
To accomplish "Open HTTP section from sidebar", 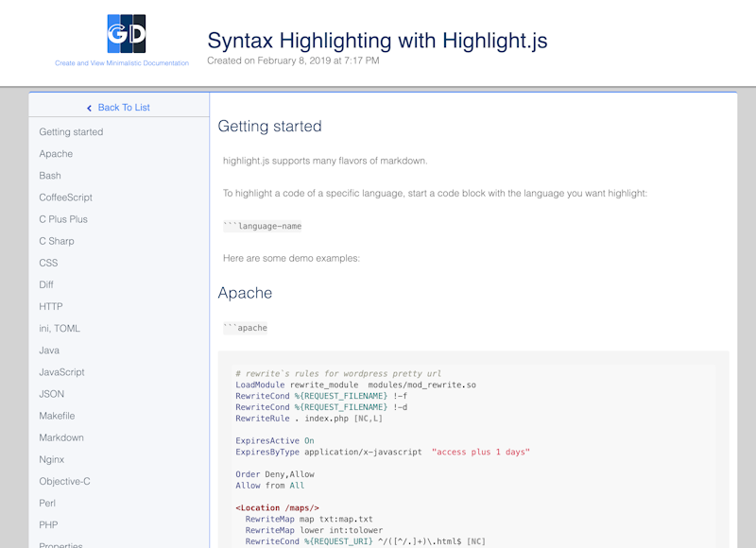I will (51, 306).
